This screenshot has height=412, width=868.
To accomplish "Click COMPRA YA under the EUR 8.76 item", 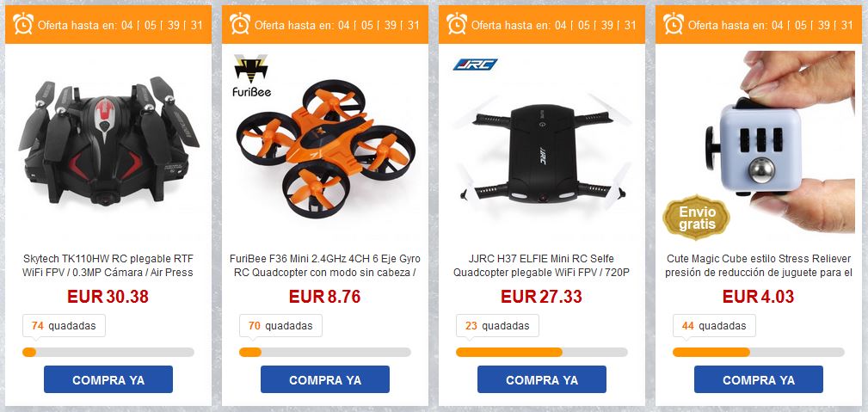I will pyautogui.click(x=325, y=380).
